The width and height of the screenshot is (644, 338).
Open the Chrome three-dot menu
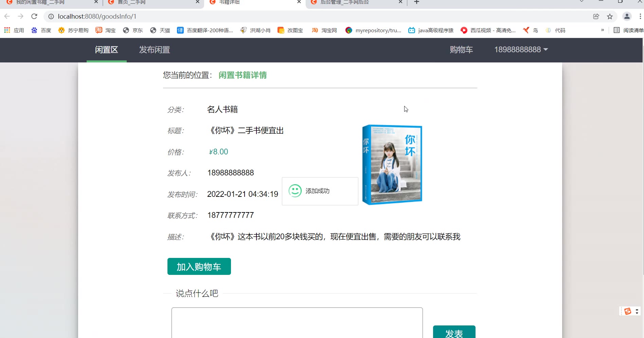coord(640,16)
